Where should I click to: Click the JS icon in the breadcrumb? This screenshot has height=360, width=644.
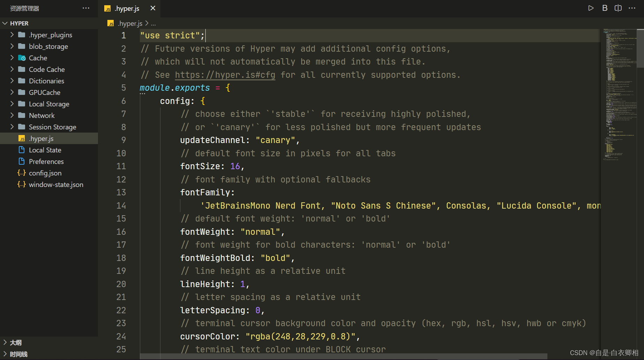pos(111,23)
